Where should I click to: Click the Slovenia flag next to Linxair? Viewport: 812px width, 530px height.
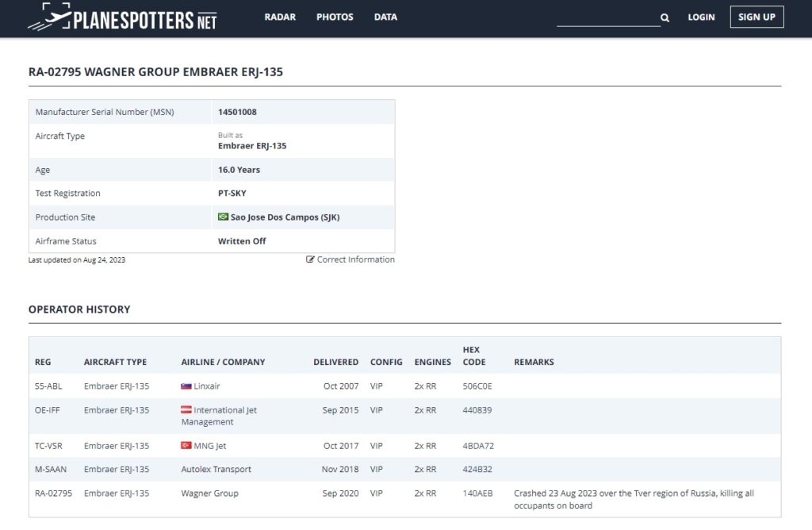[x=186, y=386]
